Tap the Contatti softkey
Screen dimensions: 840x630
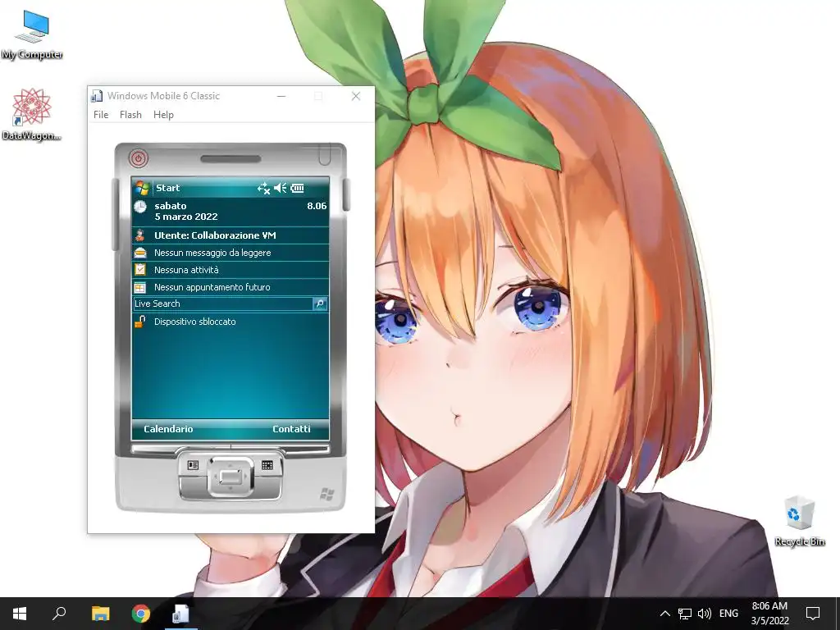tap(291, 428)
